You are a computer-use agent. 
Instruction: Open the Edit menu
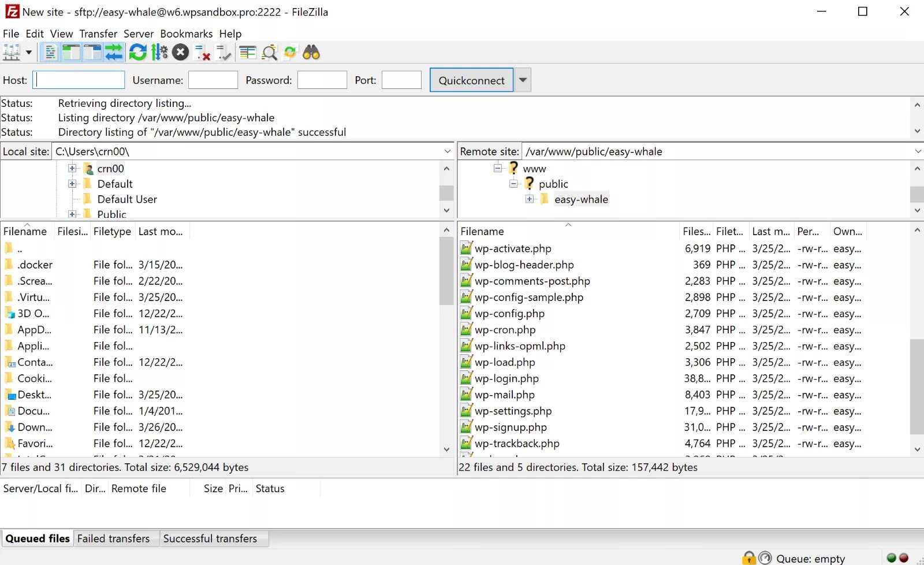35,34
